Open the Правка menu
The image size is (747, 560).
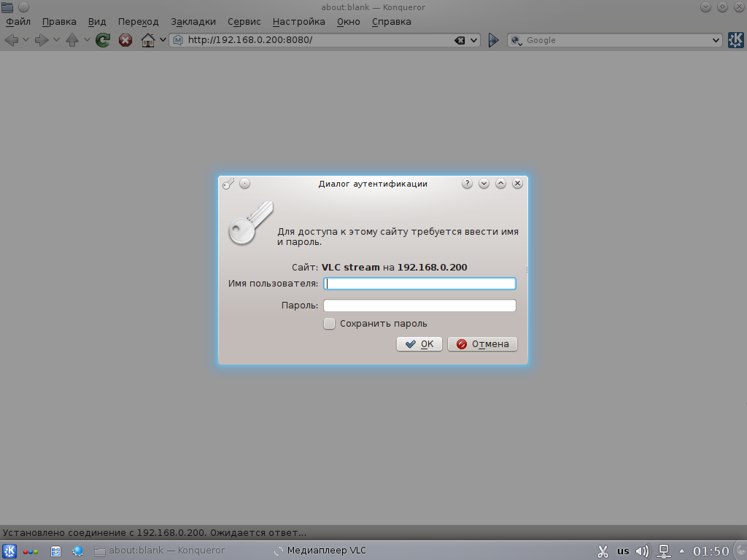click(59, 21)
